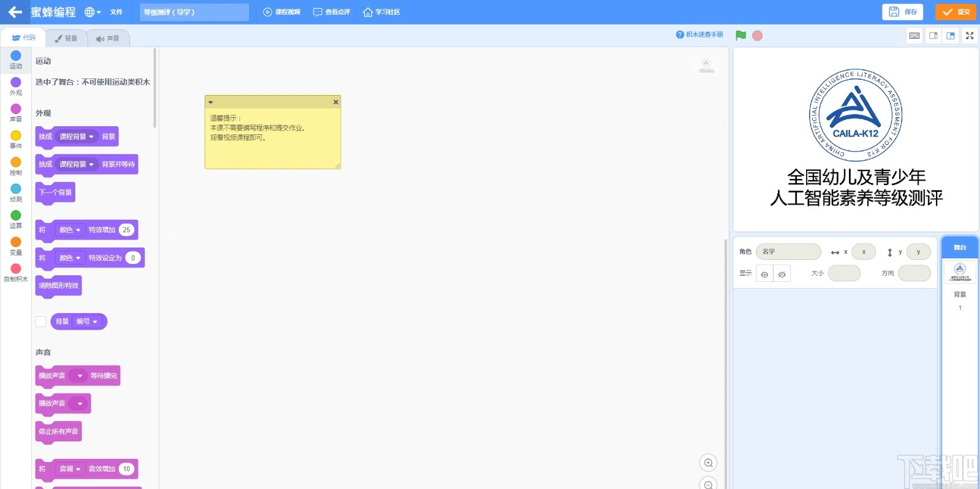Viewport: 980px width, 489px height.
Task: Select the stage backdrop thumbnail
Action: tap(960, 271)
